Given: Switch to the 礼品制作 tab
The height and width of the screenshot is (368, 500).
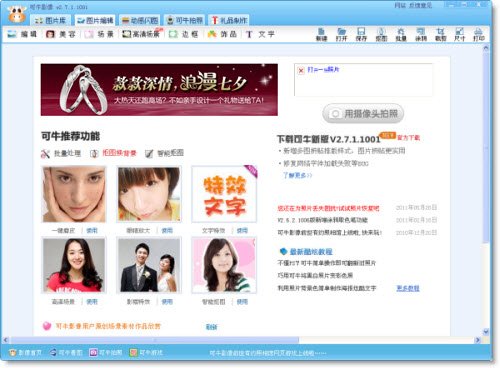Looking at the screenshot, I should point(229,20).
